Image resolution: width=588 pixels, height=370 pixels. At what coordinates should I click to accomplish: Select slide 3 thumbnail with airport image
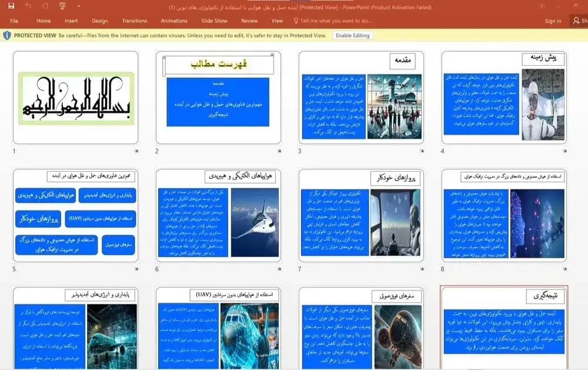click(x=361, y=98)
